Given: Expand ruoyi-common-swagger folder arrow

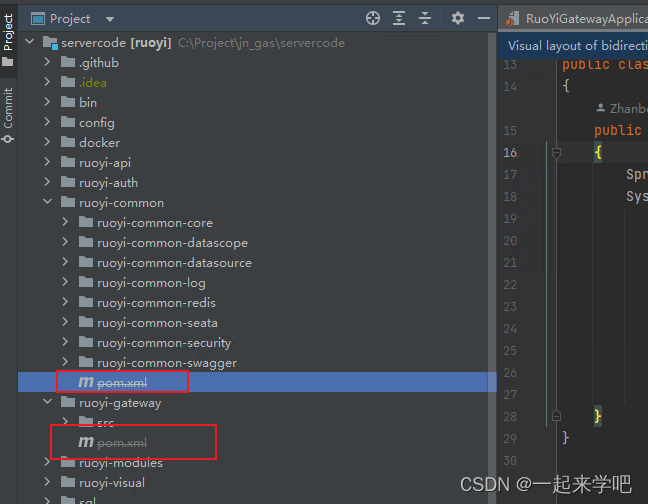Looking at the screenshot, I should pos(65,362).
